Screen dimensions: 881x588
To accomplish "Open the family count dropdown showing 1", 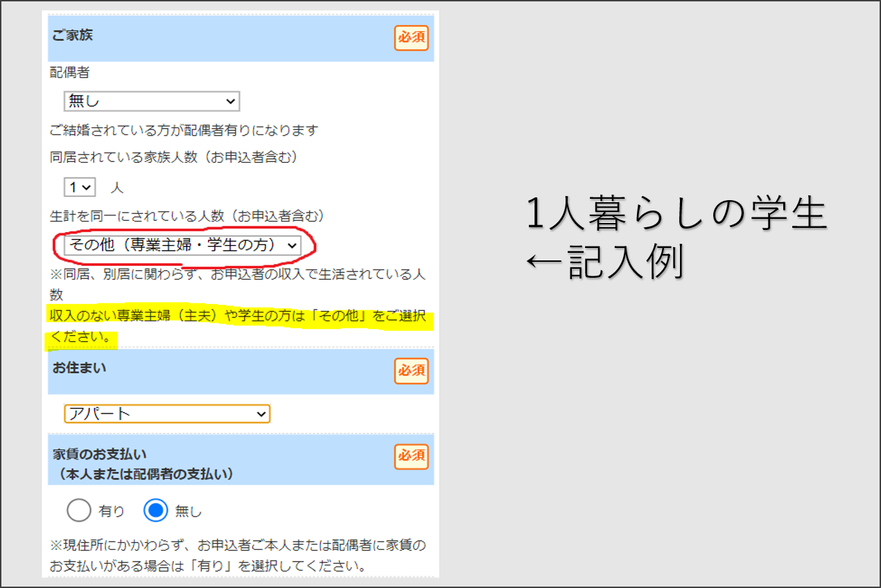I will 80,187.
